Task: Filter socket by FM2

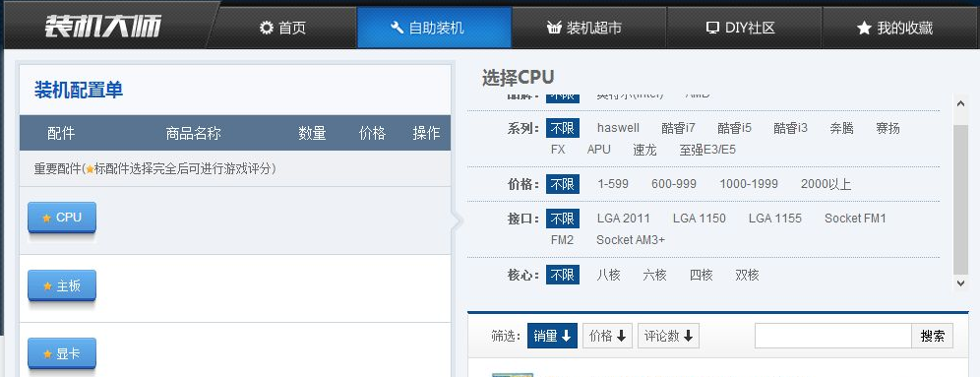Action: point(562,239)
